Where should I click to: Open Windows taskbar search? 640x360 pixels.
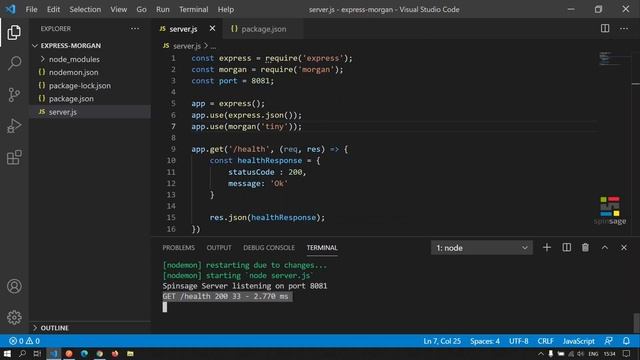pyautogui.click(x=22, y=353)
